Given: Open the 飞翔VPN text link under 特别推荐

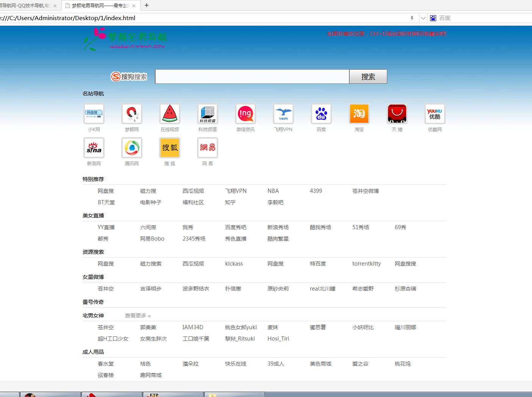Looking at the screenshot, I should (236, 191).
